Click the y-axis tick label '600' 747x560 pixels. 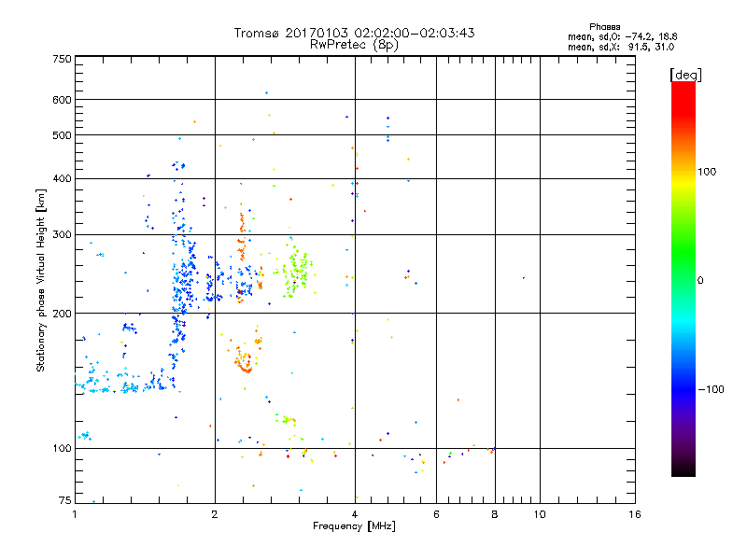pyautogui.click(x=62, y=100)
